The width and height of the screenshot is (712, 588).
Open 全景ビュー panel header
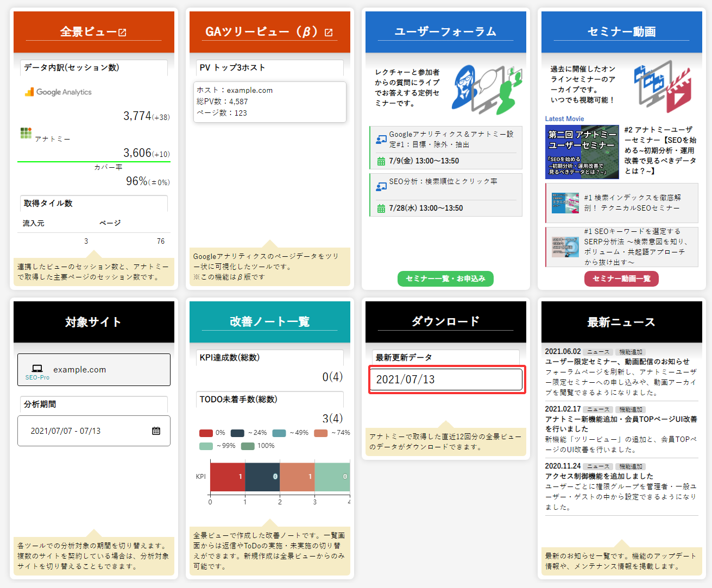click(93, 32)
